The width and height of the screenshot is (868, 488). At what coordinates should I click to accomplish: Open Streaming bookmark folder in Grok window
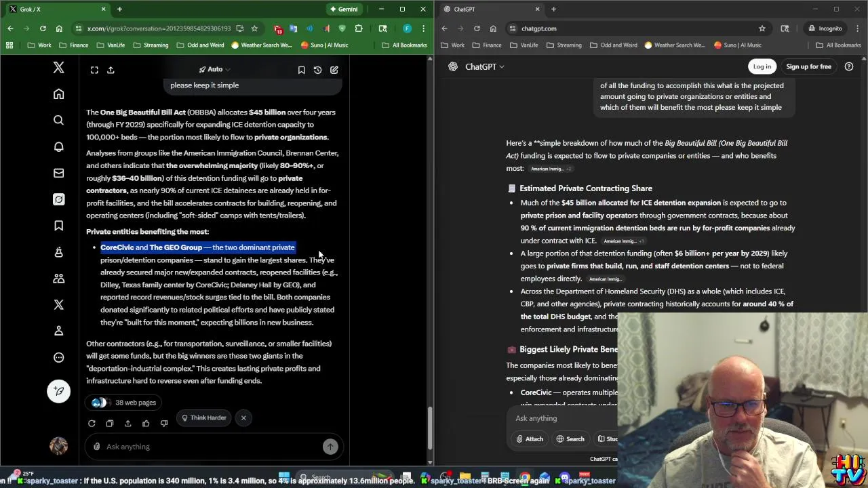click(151, 45)
